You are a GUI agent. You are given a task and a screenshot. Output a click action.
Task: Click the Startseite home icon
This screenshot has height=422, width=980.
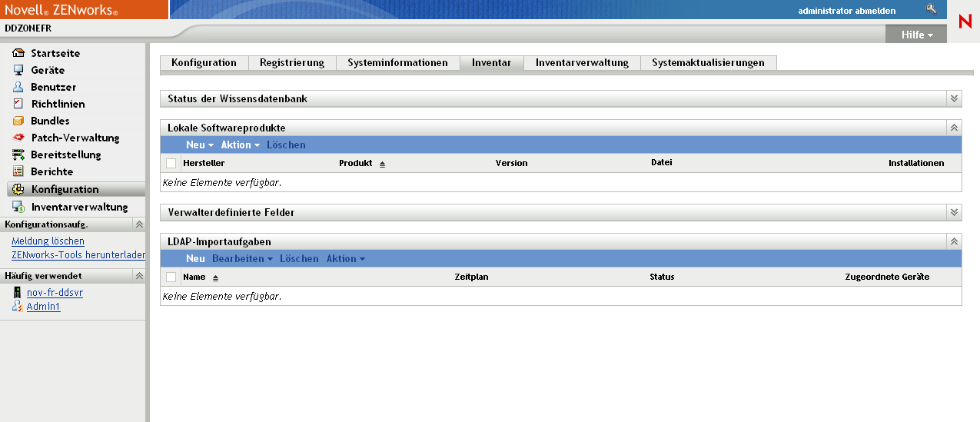18,53
